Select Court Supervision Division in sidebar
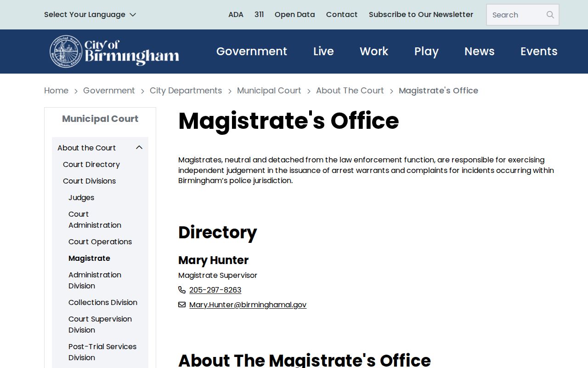This screenshot has height=368, width=588. pyautogui.click(x=100, y=324)
